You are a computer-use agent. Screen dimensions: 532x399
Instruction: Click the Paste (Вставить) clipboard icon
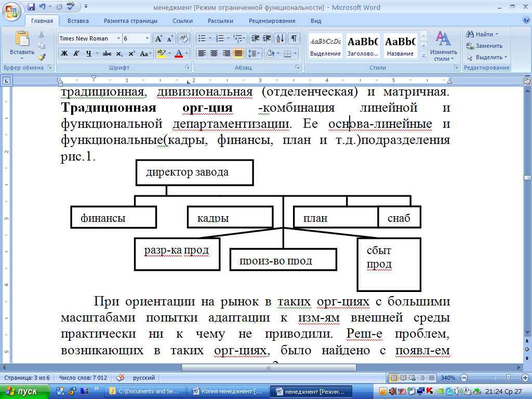click(x=22, y=38)
